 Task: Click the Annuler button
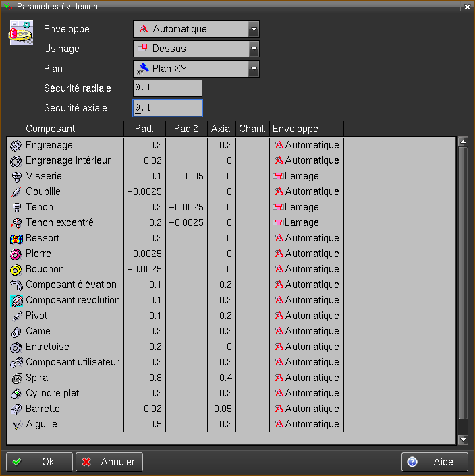pos(109,462)
